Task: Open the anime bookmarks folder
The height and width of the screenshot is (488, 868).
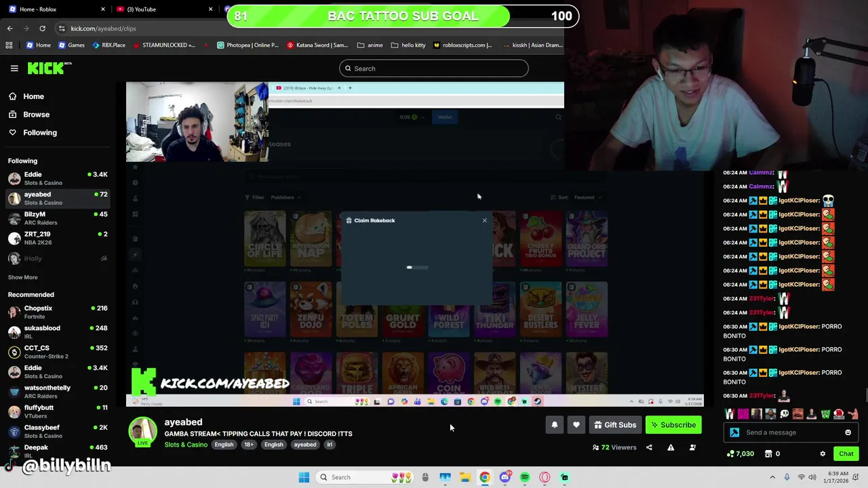Action: [370, 45]
